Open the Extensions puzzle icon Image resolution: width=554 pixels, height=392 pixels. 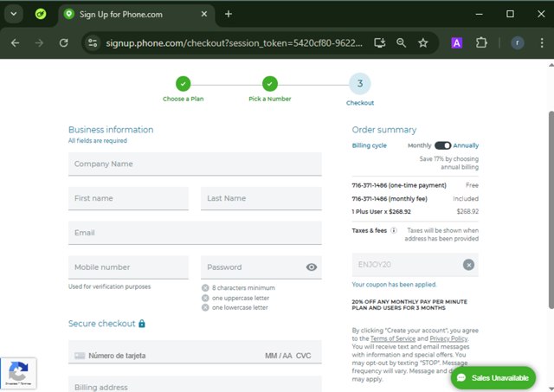[x=481, y=43]
